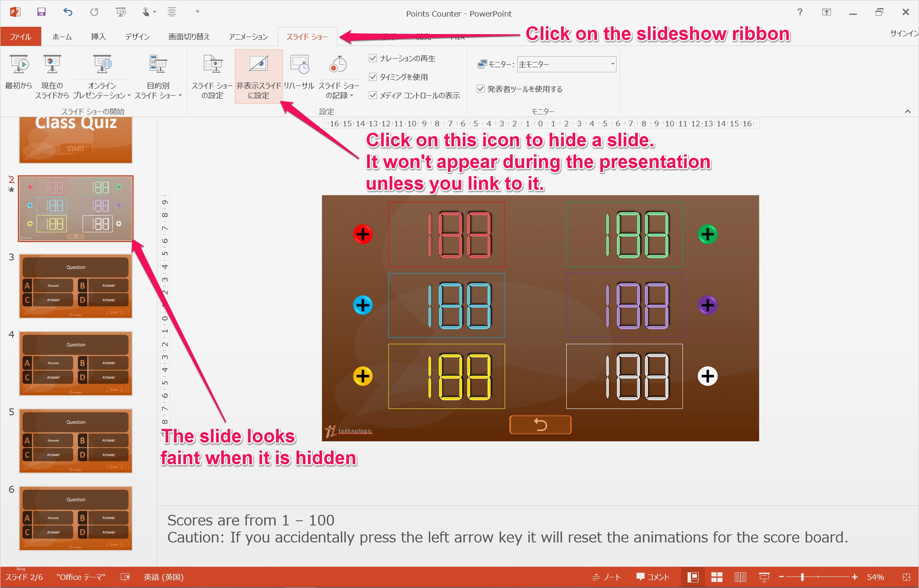Click the Reading view icon in status bar
The width and height of the screenshot is (919, 588).
[740, 577]
